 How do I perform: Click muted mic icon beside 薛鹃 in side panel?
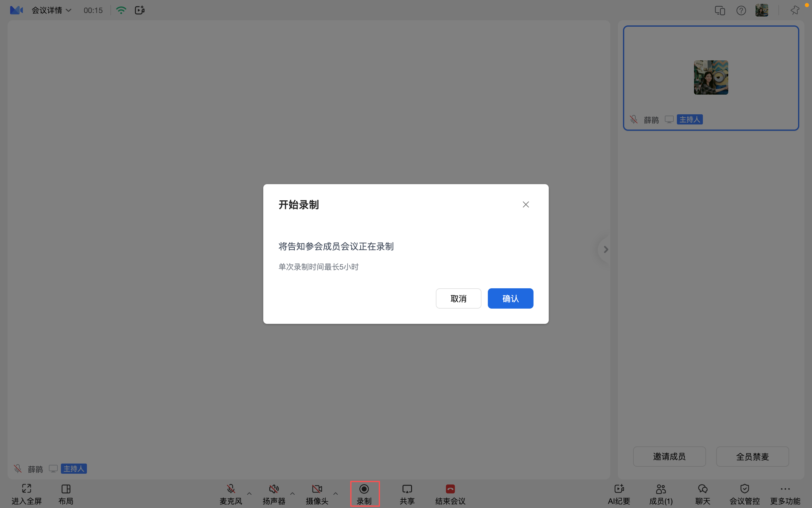pyautogui.click(x=633, y=119)
